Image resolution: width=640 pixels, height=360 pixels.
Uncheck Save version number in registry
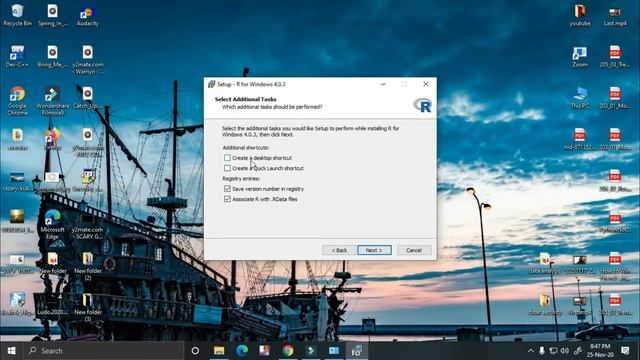[227, 189]
